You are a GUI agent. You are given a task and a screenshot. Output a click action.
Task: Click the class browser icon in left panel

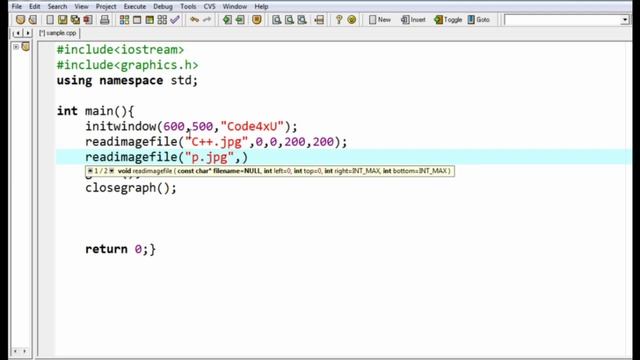click(x=26, y=47)
